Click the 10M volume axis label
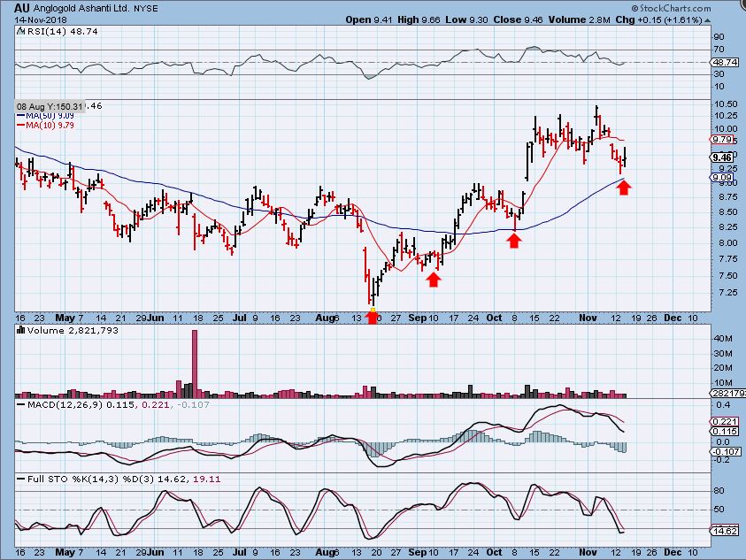 tap(723, 383)
